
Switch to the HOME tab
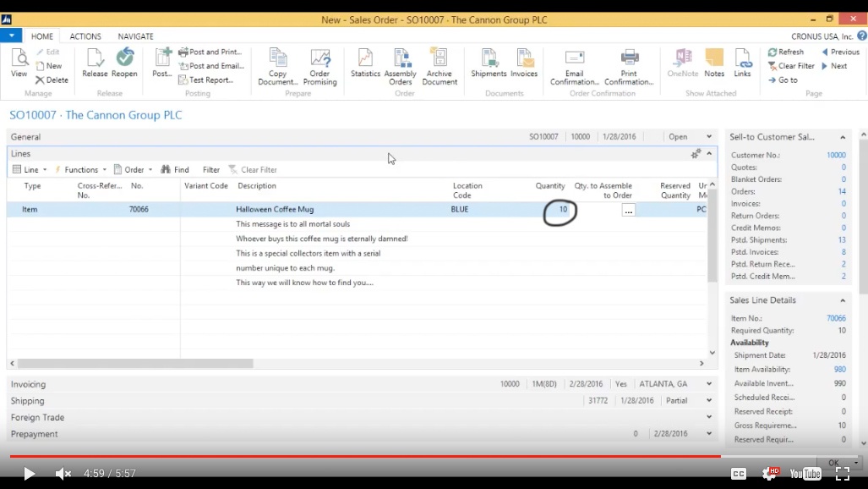[x=42, y=36]
